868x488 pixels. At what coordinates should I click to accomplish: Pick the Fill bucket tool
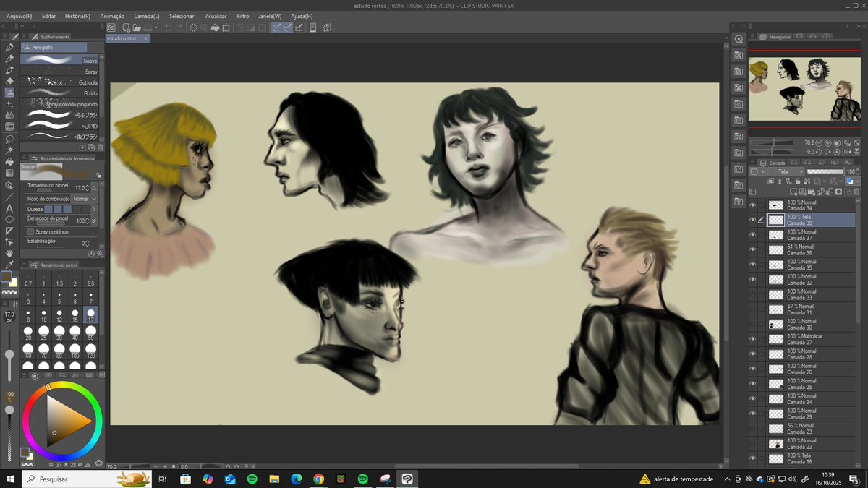pyautogui.click(x=9, y=161)
